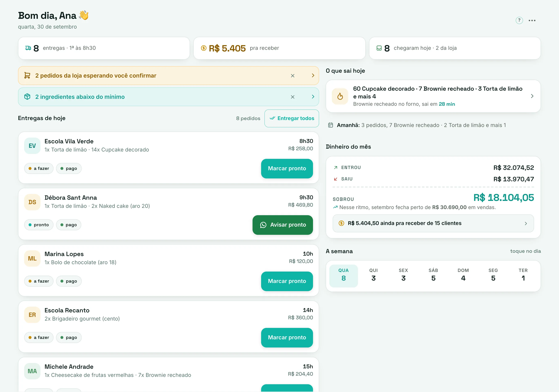Expand the ingredientes abaixo do mínimo chevron
Screen dimensions: 559x392
[x=313, y=97]
